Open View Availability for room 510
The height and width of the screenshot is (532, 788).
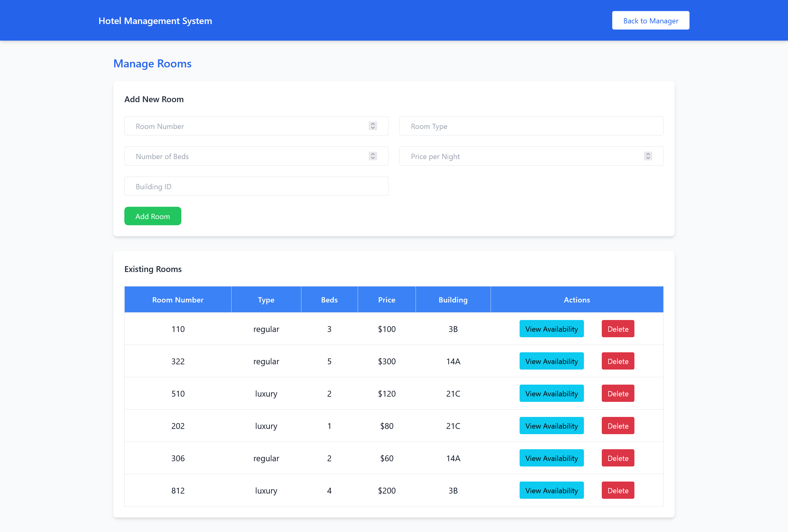[551, 394]
